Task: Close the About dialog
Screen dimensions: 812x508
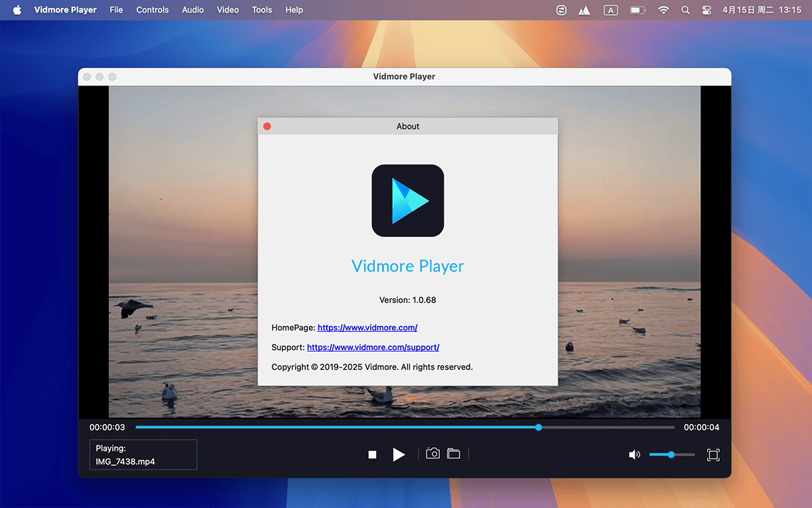Action: pyautogui.click(x=267, y=127)
